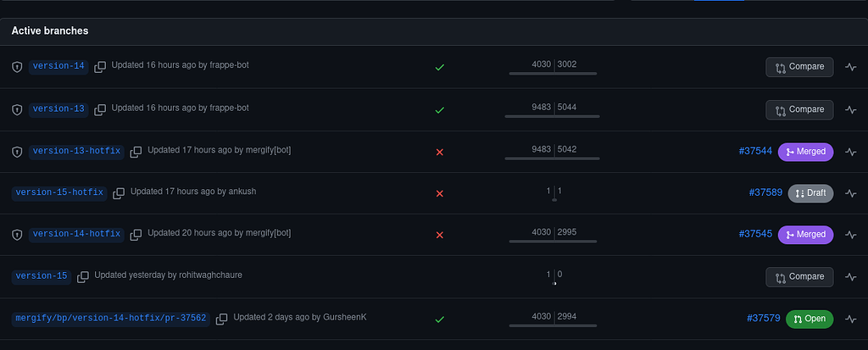
Task: Click the failed check icon for version-13-hotfix
Action: 440,152
